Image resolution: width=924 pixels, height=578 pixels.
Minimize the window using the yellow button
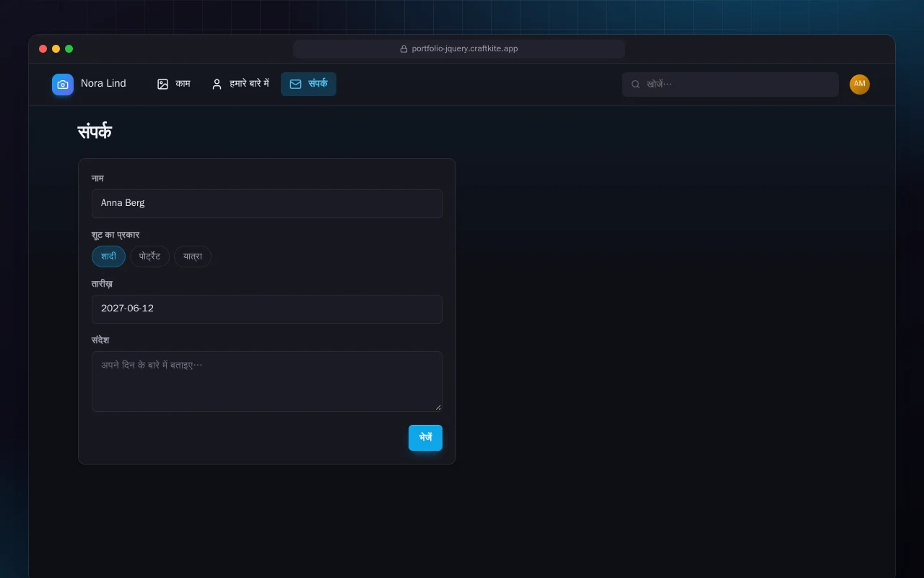tap(56, 49)
